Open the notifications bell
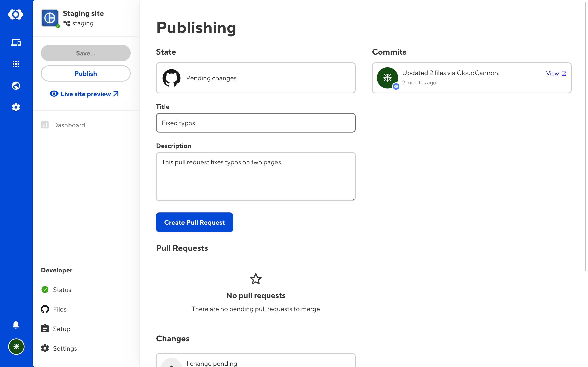 click(x=16, y=325)
